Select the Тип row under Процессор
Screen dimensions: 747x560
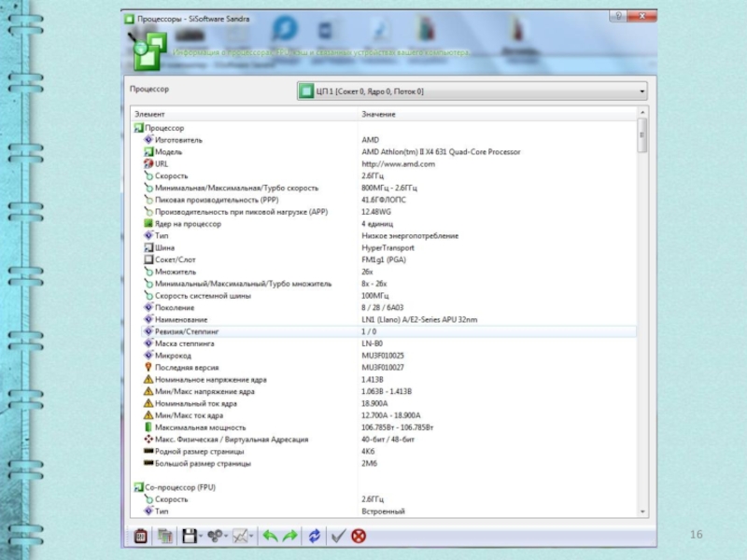(x=388, y=236)
